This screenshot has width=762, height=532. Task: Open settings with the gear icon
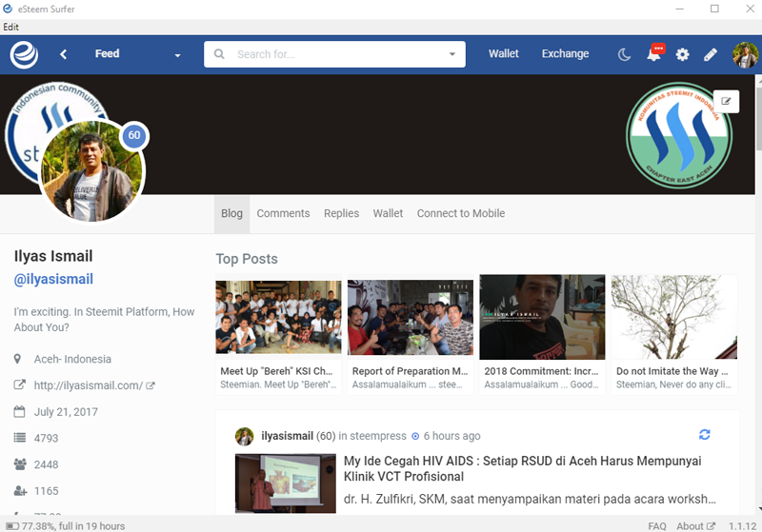click(682, 54)
